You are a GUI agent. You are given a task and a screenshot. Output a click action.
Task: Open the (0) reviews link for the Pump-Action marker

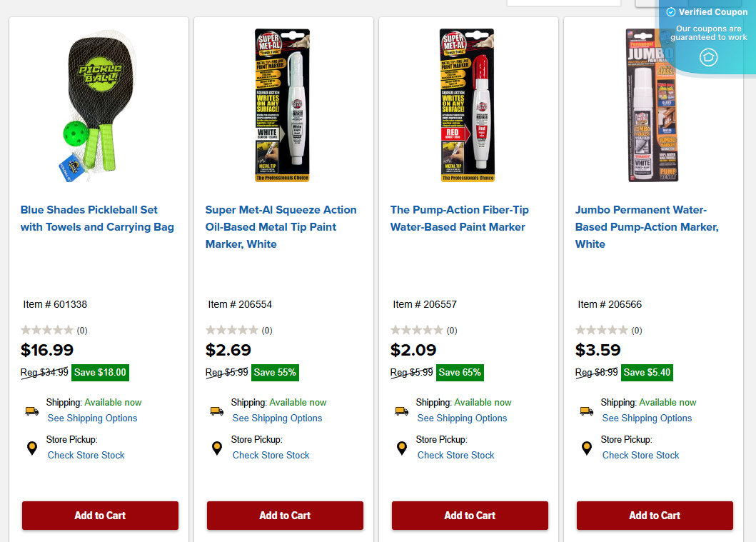point(453,330)
